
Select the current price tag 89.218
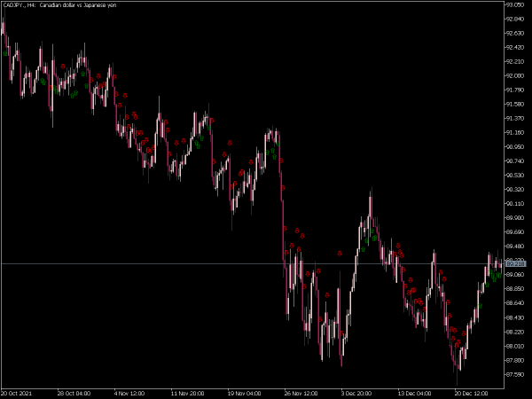point(515,263)
